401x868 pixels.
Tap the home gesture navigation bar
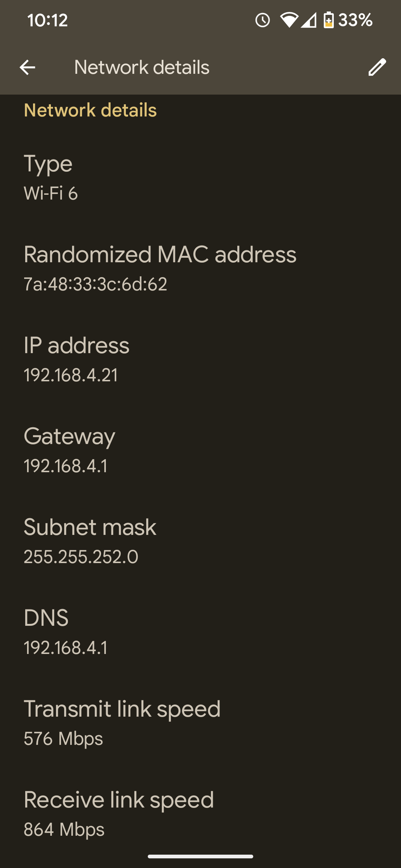pos(200,857)
